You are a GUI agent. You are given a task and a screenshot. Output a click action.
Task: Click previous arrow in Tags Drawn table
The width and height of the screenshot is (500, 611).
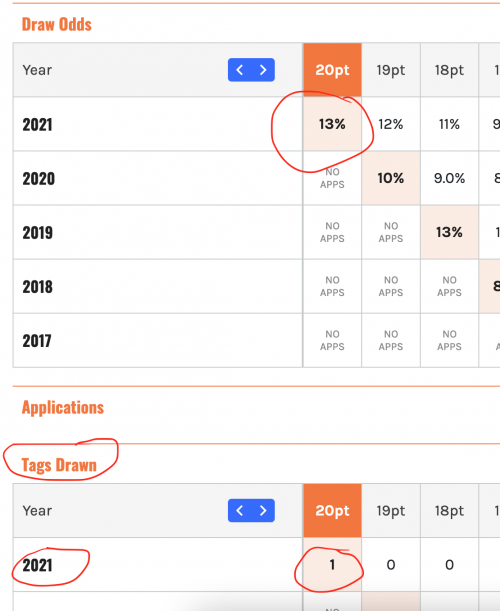click(x=240, y=510)
